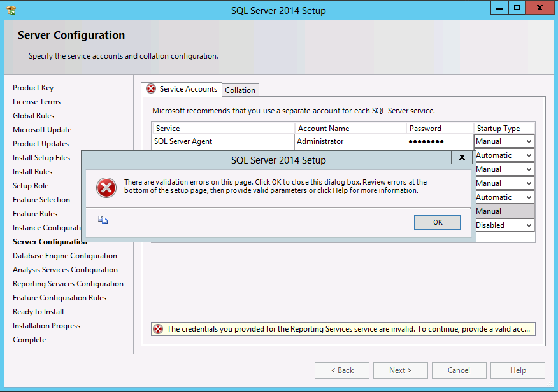Expand the Startup Type dropdown showing Disabled
The height and width of the screenshot is (392, 558).
(529, 225)
